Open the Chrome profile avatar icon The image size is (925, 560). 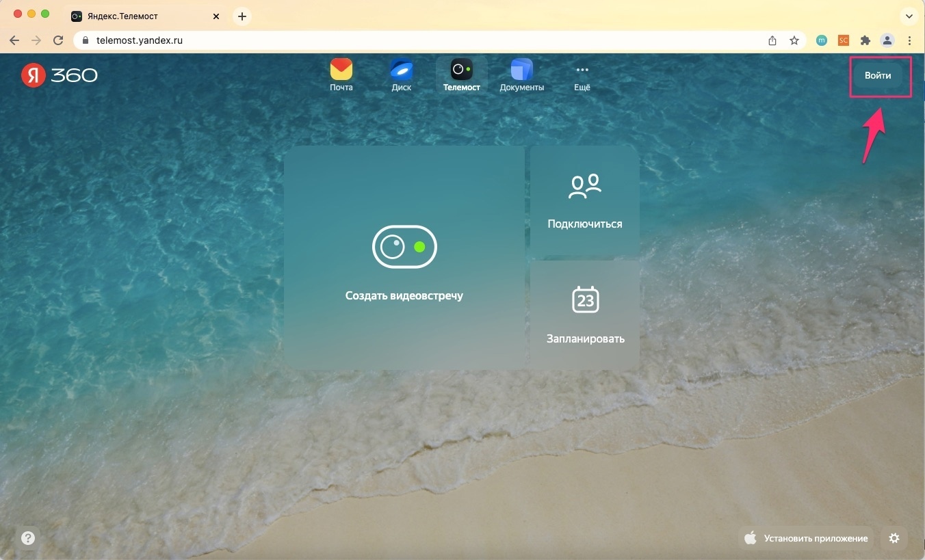click(x=887, y=40)
